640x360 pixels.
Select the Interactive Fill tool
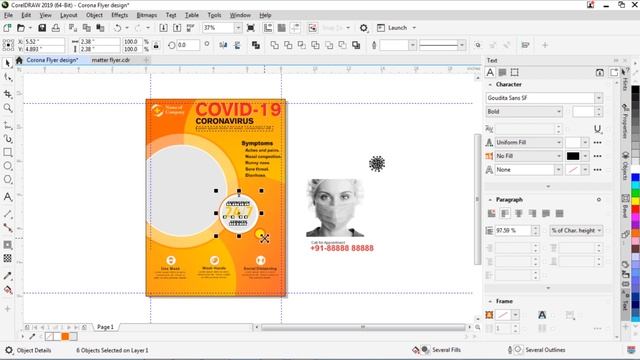pos(7,290)
